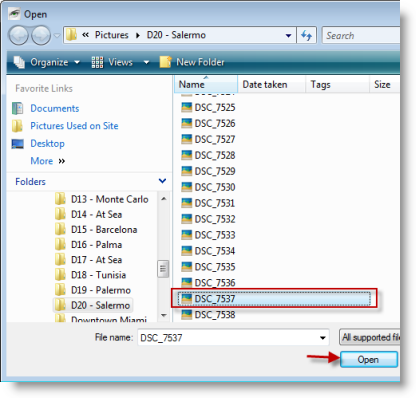The image size is (416, 398).
Task: Click image icon of DSC_7530
Action: (186, 187)
